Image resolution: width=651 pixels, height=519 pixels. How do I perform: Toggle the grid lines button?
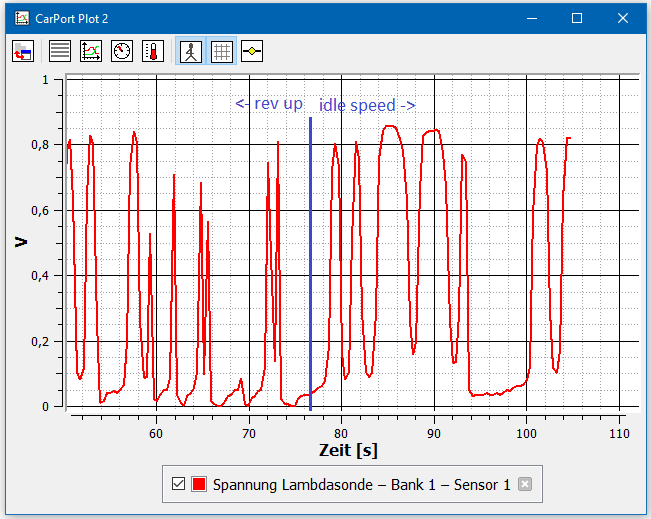221,51
